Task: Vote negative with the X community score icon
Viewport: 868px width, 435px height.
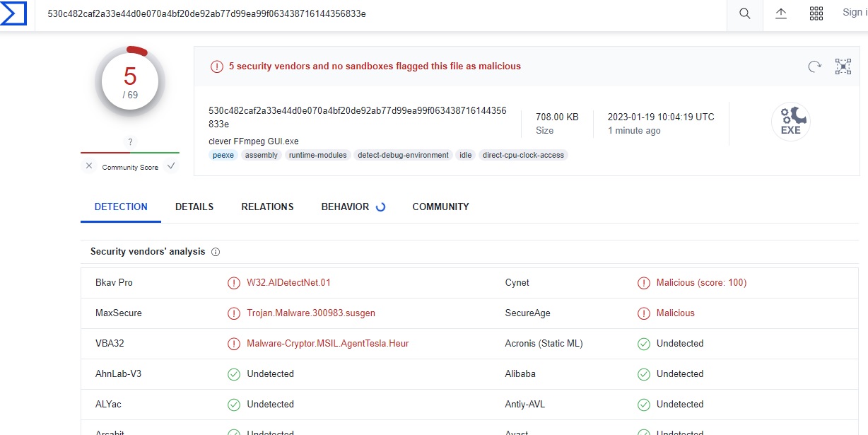Action: click(89, 166)
